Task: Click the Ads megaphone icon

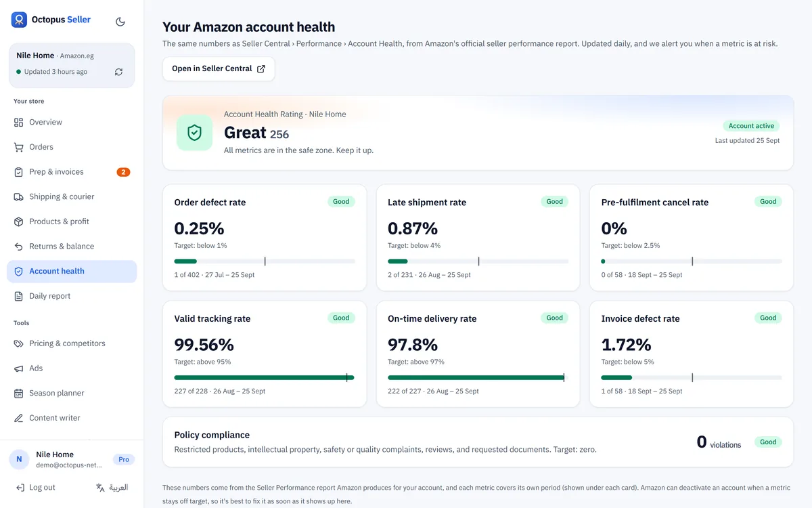Action: 18,368
